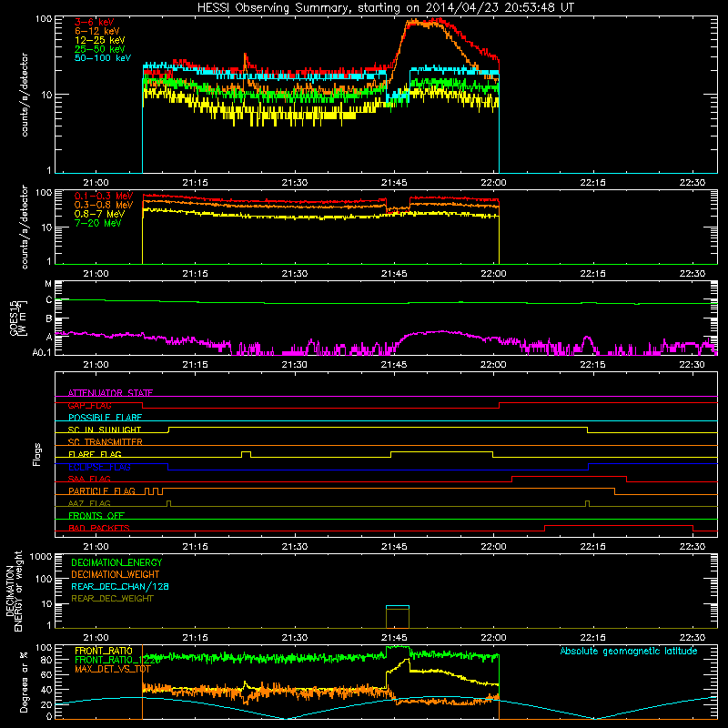Select the MAX_DET_VS_TOT legend label

coord(113,669)
